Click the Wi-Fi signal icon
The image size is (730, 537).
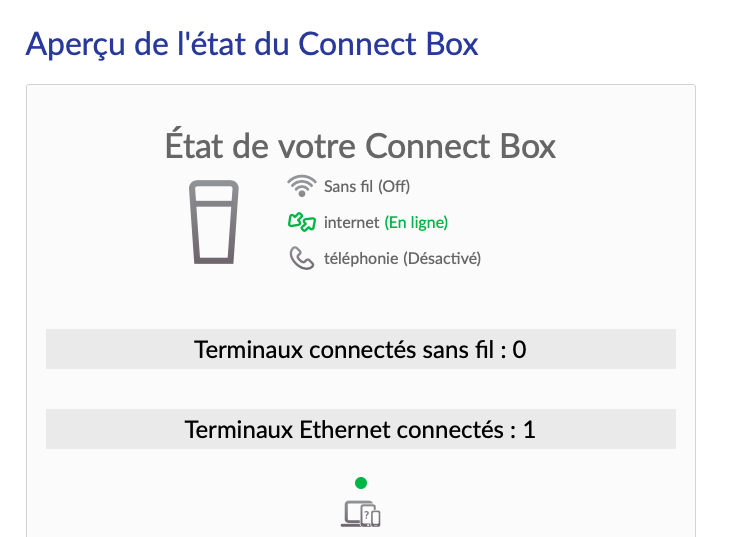[301, 186]
